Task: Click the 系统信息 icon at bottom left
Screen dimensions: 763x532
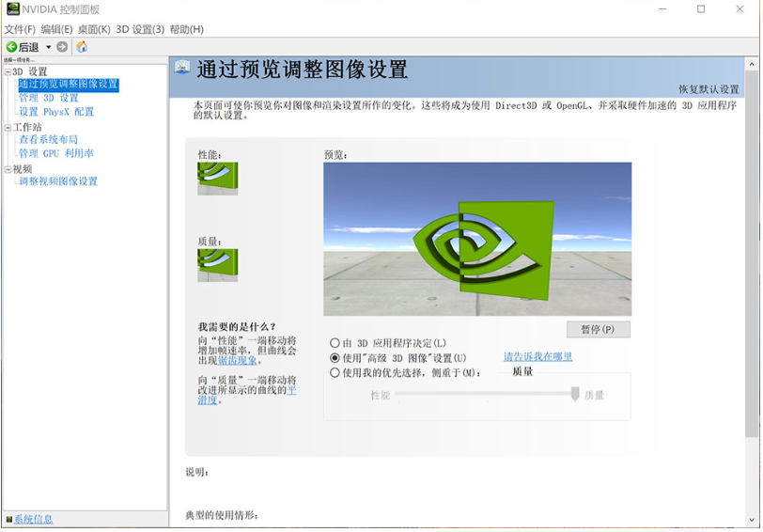Action: (8, 519)
